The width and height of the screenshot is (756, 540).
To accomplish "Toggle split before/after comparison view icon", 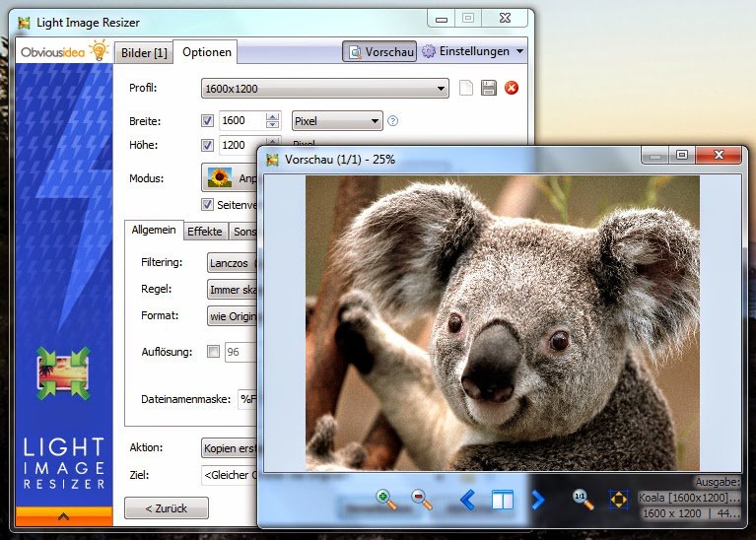I will click(503, 500).
